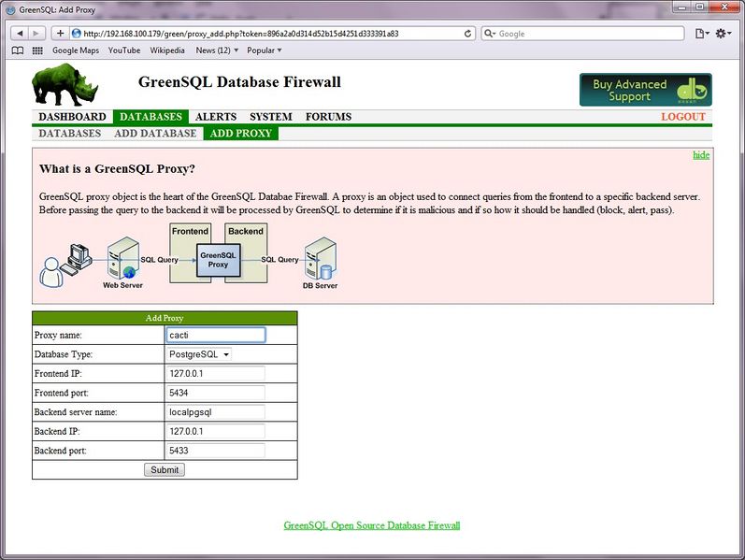Click the Backend IP field
The width and height of the screenshot is (745, 560).
pyautogui.click(x=216, y=431)
